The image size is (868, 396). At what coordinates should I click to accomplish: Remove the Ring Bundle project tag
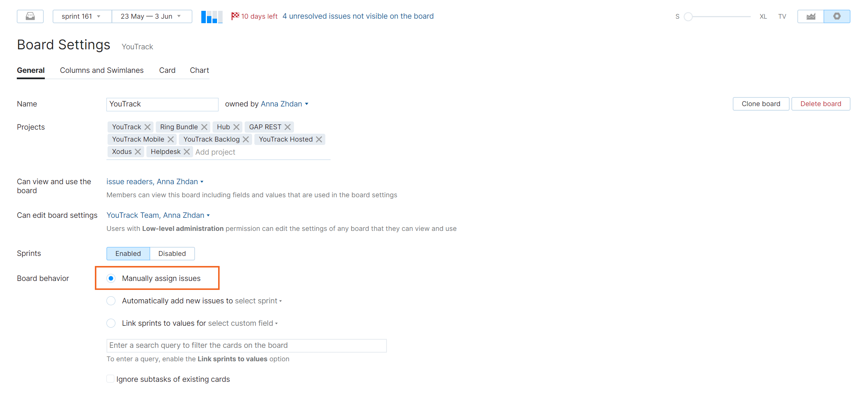click(x=204, y=127)
